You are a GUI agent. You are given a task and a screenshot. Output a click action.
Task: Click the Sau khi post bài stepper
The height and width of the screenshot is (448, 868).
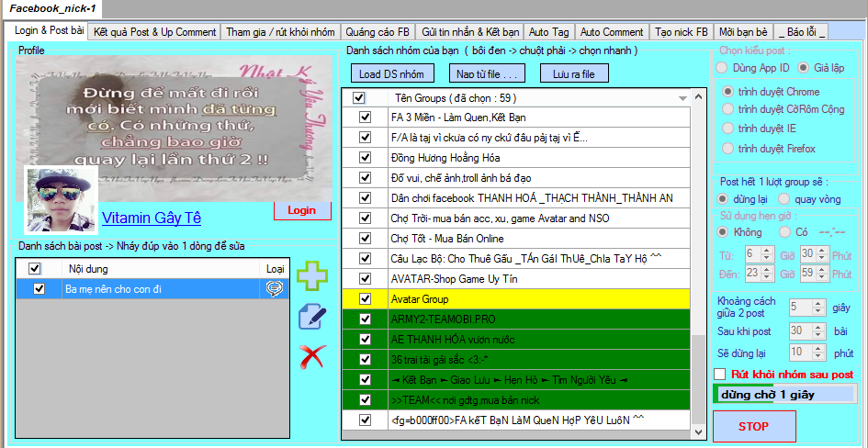818,330
